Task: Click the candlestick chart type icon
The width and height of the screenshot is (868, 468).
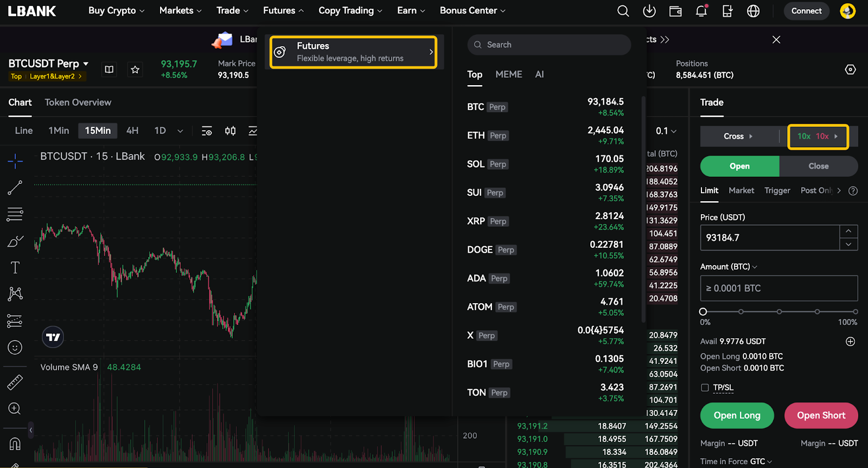Action: (x=231, y=131)
